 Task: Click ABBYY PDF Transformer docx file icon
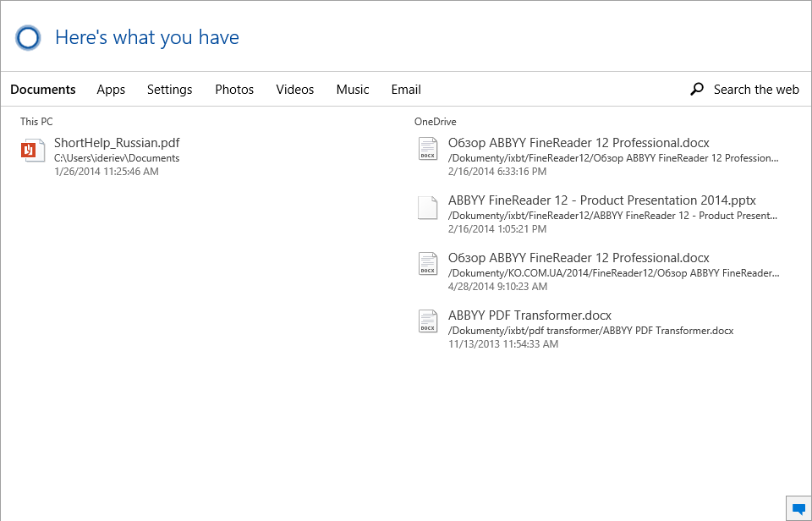point(428,321)
